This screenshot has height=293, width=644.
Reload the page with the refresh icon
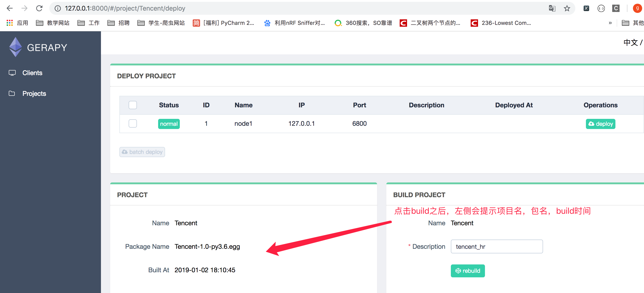point(39,8)
